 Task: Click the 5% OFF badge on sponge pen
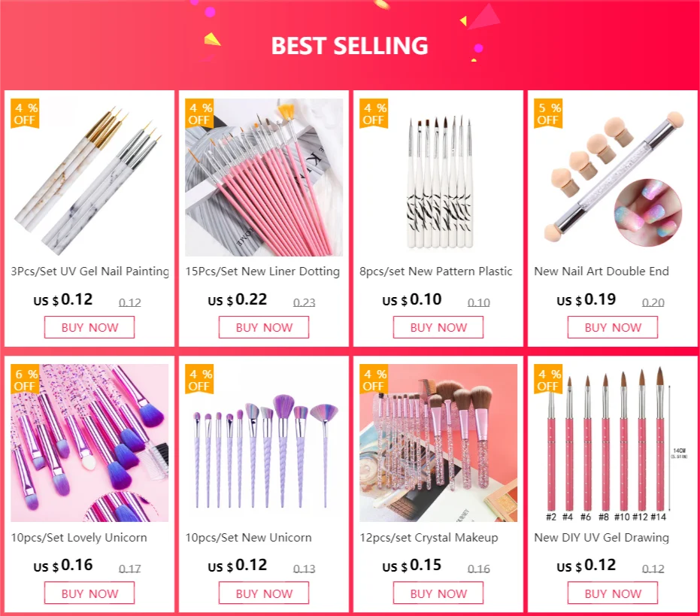coord(548,114)
